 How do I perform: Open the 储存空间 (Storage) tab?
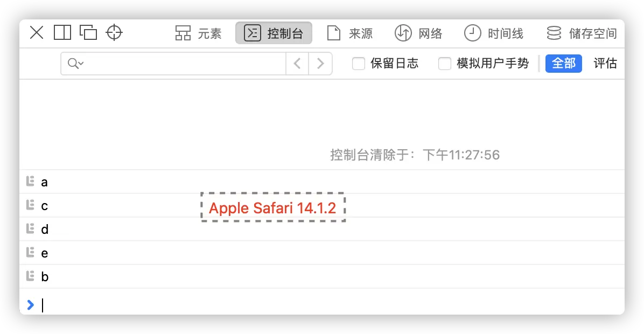[582, 33]
